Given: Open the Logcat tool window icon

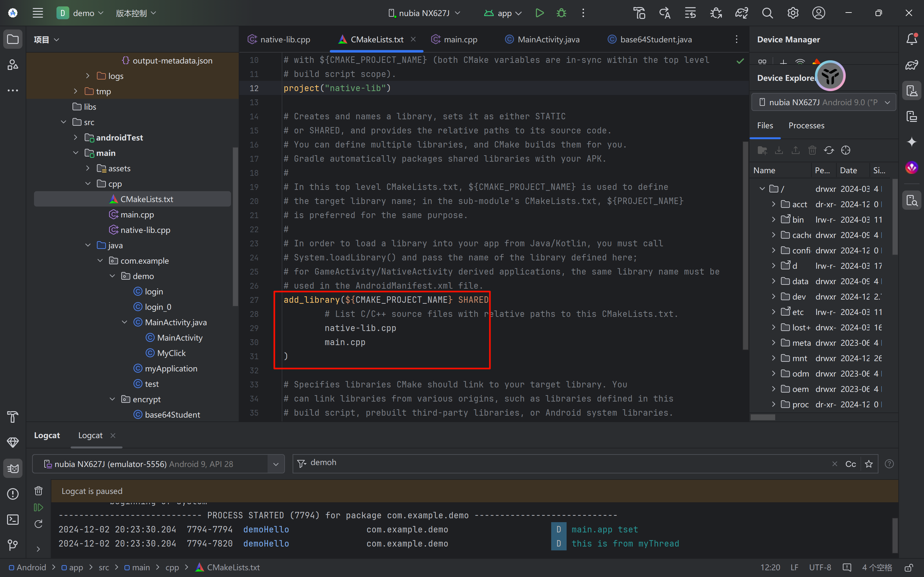Looking at the screenshot, I should point(13,468).
